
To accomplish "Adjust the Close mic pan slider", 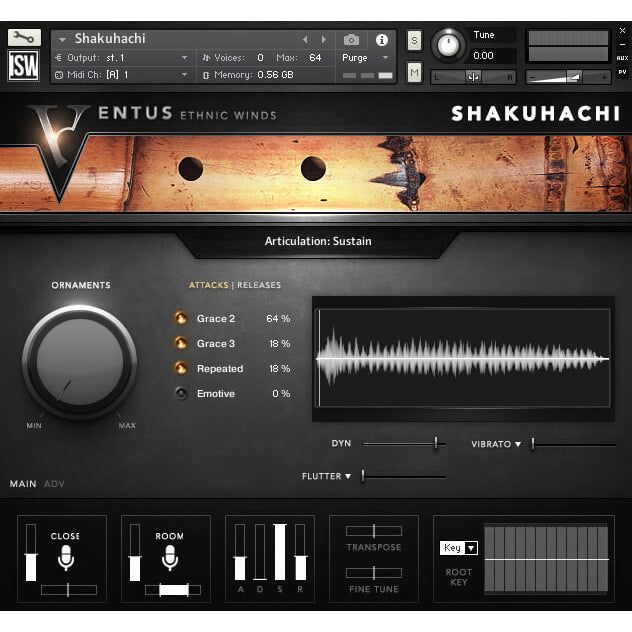I will point(69,590).
